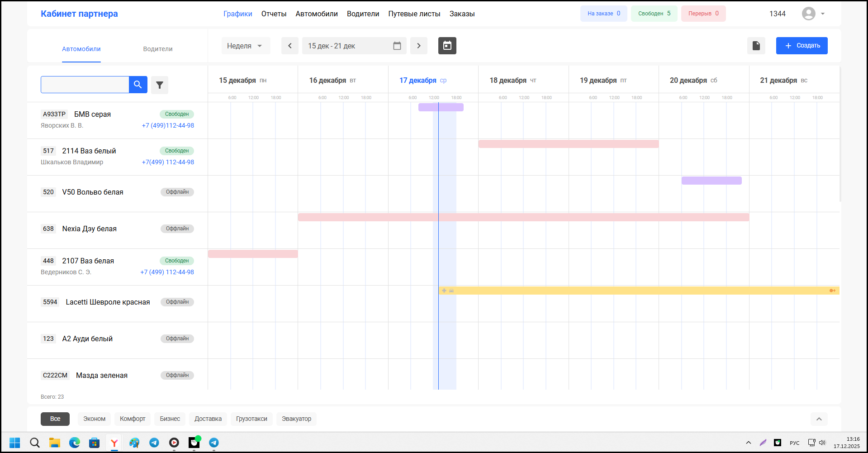Switch to the Водители tab
This screenshot has height=453, width=868.
[x=157, y=49]
